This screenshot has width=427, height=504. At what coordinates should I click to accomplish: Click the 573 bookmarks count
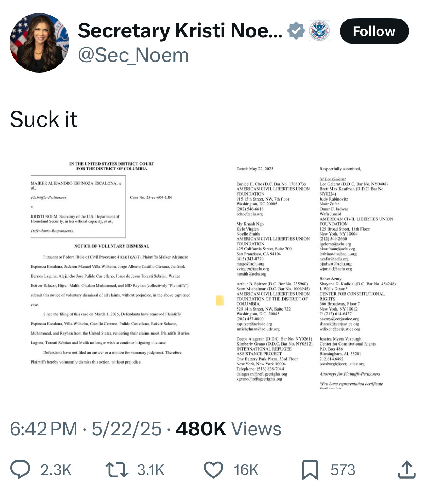[343, 470]
